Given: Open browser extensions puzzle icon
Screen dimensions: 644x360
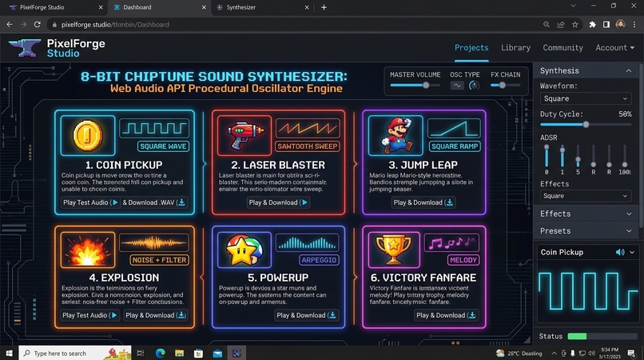Looking at the screenshot, I should (592, 25).
